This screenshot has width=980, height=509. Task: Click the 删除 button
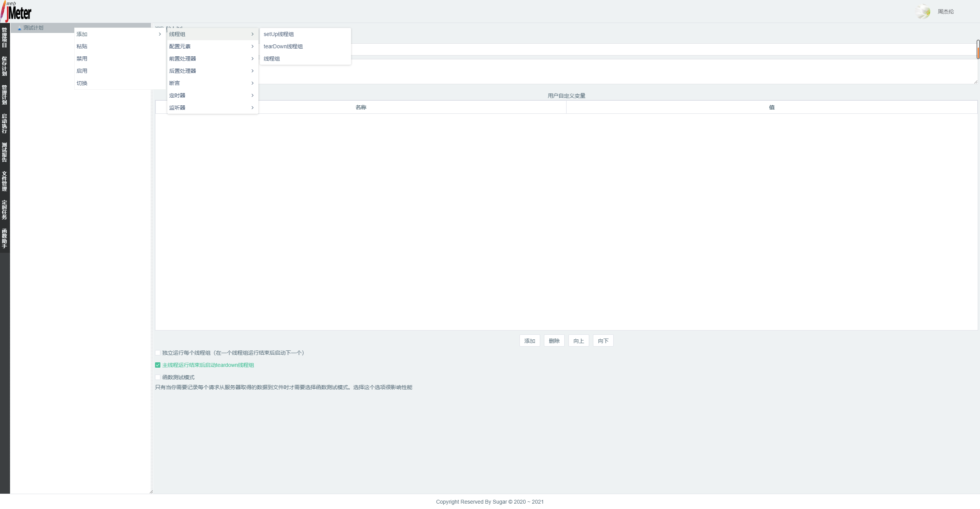(x=554, y=340)
